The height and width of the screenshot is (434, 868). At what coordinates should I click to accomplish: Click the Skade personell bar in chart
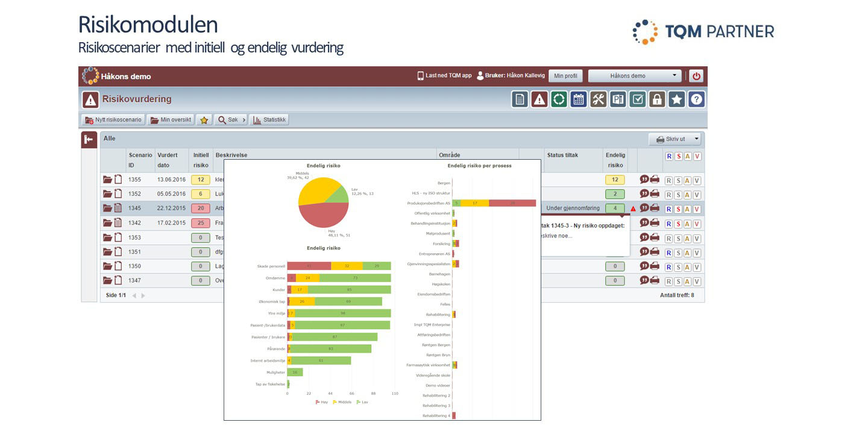339,266
